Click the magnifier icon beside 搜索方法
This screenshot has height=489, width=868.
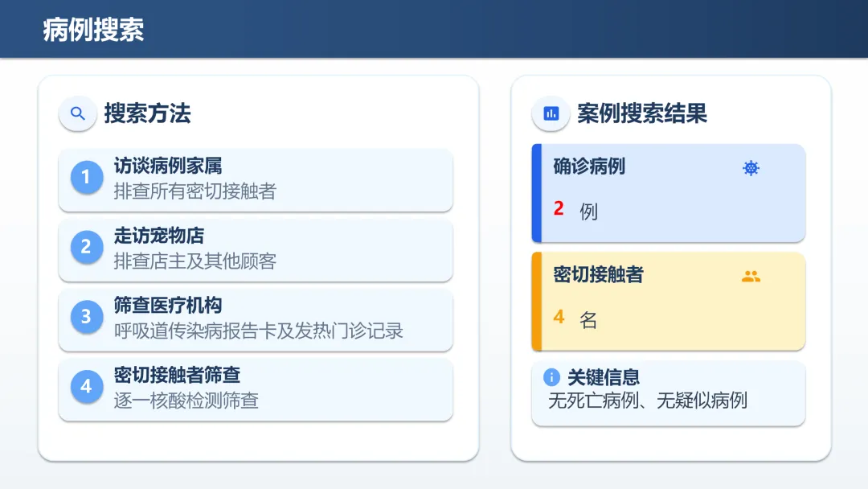[78, 113]
